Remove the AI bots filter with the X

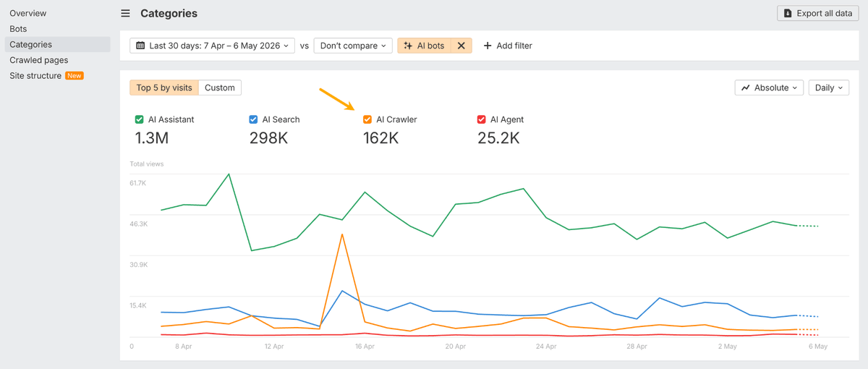(x=461, y=46)
